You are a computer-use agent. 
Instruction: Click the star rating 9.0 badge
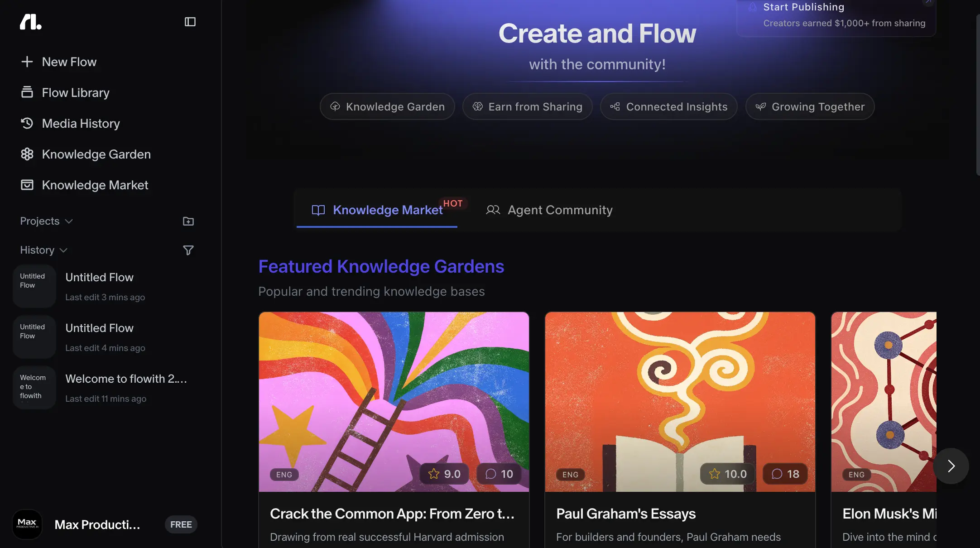[x=444, y=474]
